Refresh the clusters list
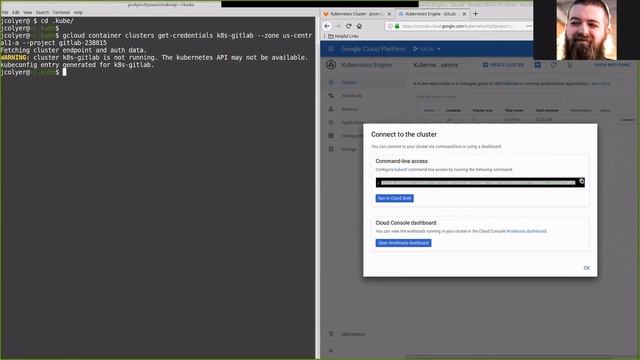Viewport: 640px width, 360px height. [x=553, y=65]
